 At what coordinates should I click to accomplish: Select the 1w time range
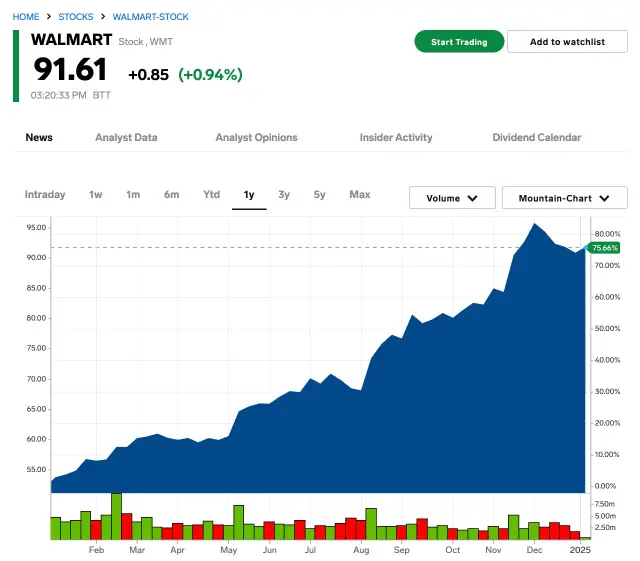96,195
